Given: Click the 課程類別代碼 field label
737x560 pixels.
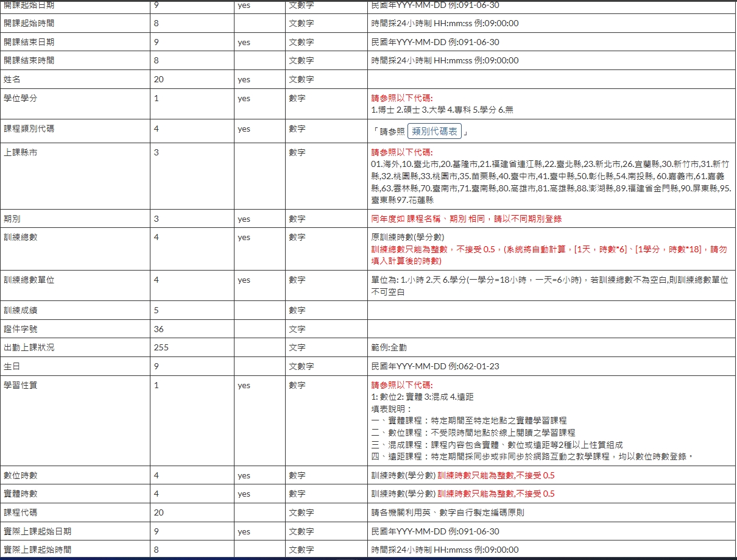Looking at the screenshot, I should [29, 129].
